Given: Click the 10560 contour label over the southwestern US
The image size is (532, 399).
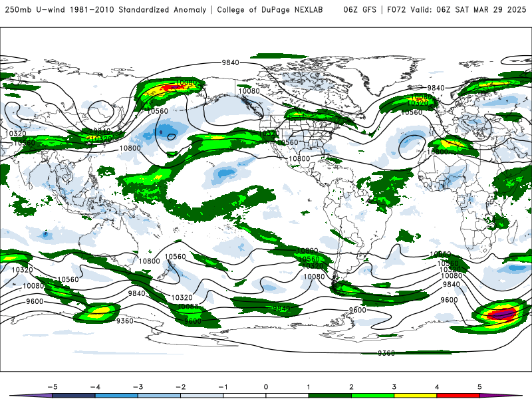Looking at the screenshot, I should point(287,142).
